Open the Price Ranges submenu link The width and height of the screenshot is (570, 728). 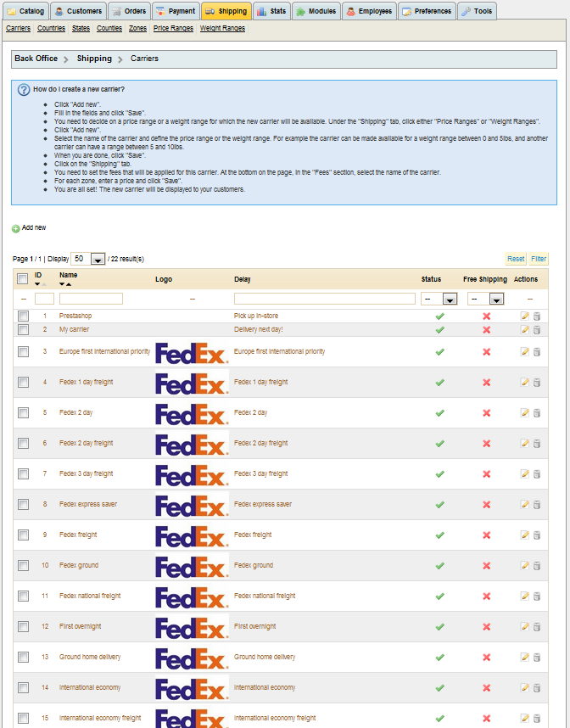173,28
